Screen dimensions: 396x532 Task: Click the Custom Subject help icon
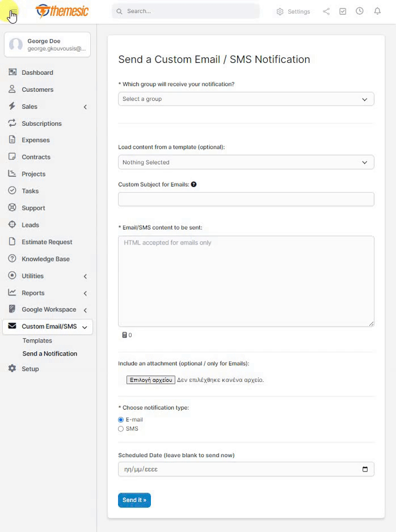[194, 184]
